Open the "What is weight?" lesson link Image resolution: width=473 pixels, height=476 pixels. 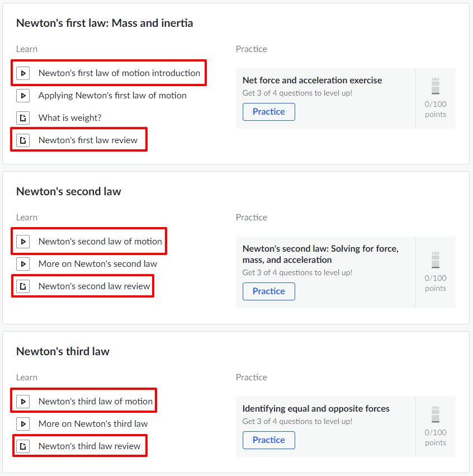pos(70,118)
